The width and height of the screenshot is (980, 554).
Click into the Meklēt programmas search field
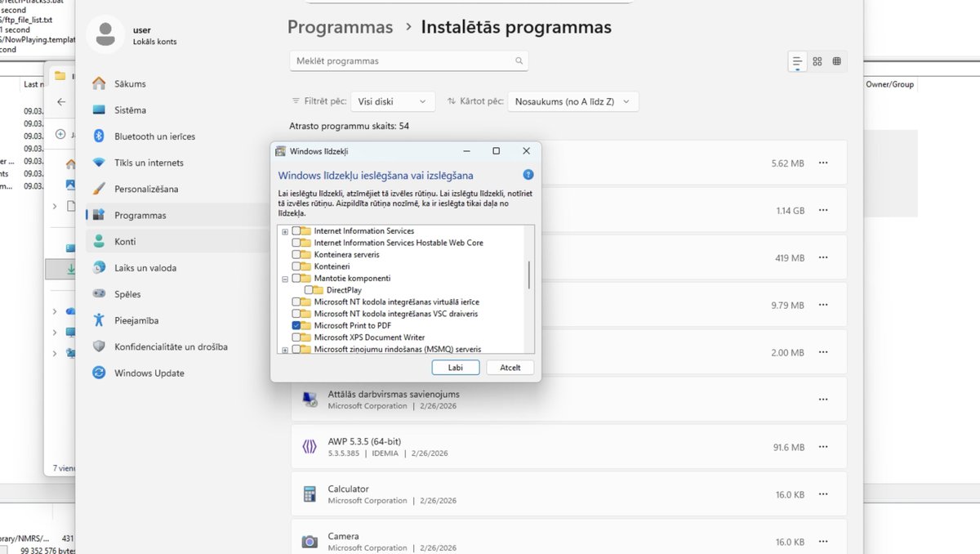[x=408, y=60]
